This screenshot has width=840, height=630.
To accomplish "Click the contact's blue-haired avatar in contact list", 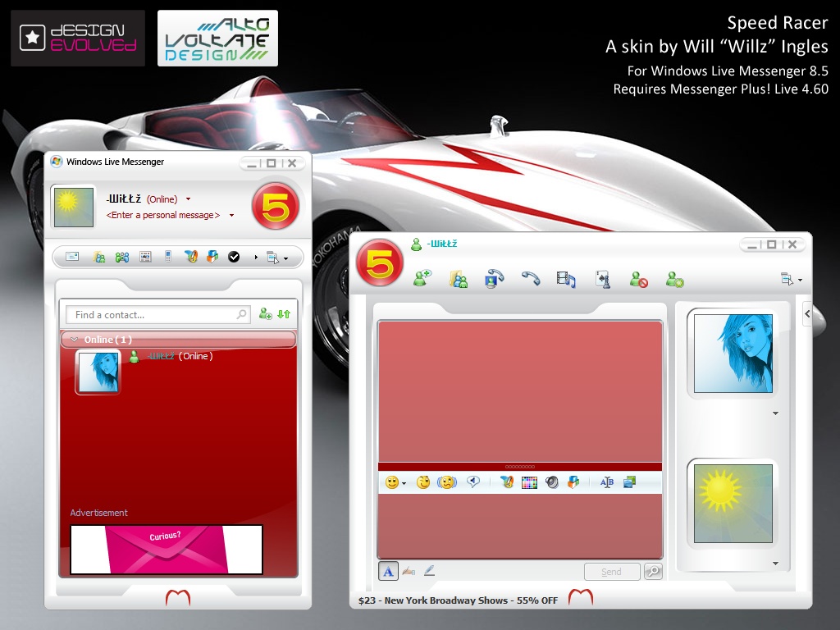I will 98,372.
